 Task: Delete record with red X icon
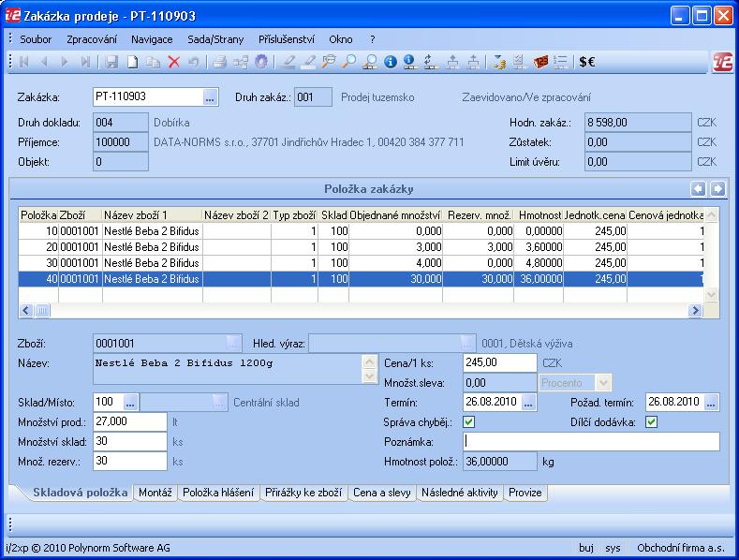(x=174, y=62)
